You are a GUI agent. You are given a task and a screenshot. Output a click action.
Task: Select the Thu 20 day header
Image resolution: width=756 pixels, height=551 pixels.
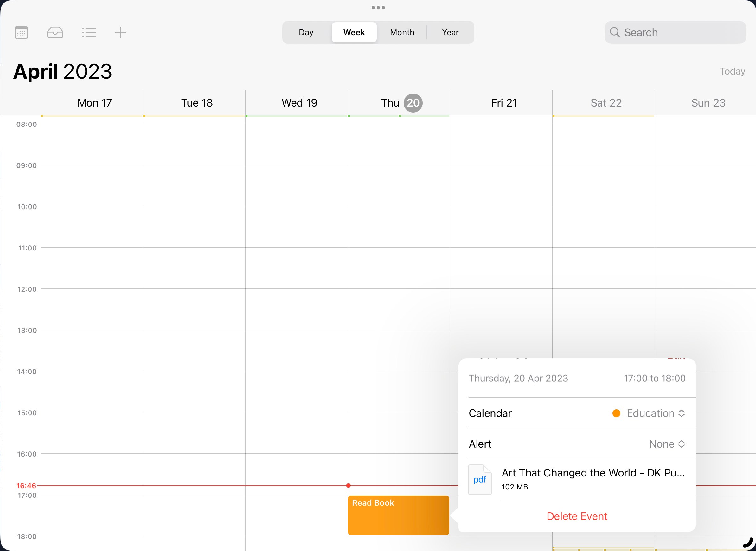click(x=401, y=103)
